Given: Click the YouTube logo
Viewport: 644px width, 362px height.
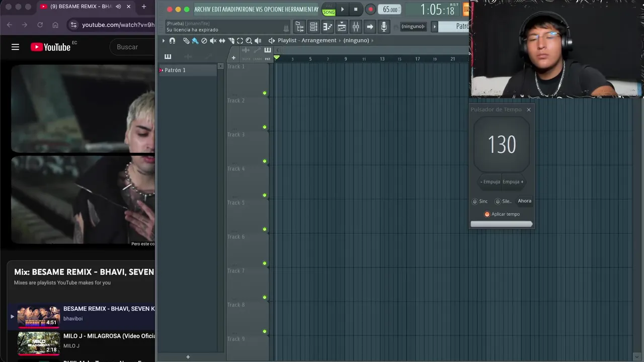Looking at the screenshot, I should 50,47.
